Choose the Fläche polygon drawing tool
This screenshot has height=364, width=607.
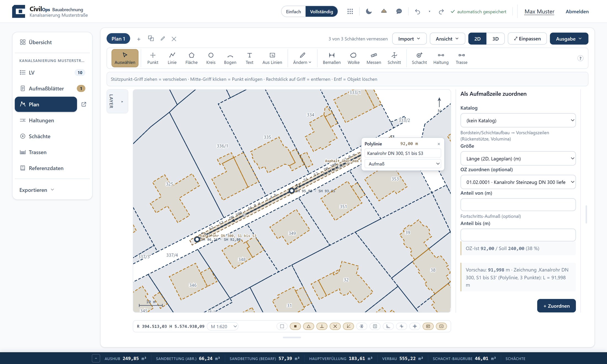[191, 58]
